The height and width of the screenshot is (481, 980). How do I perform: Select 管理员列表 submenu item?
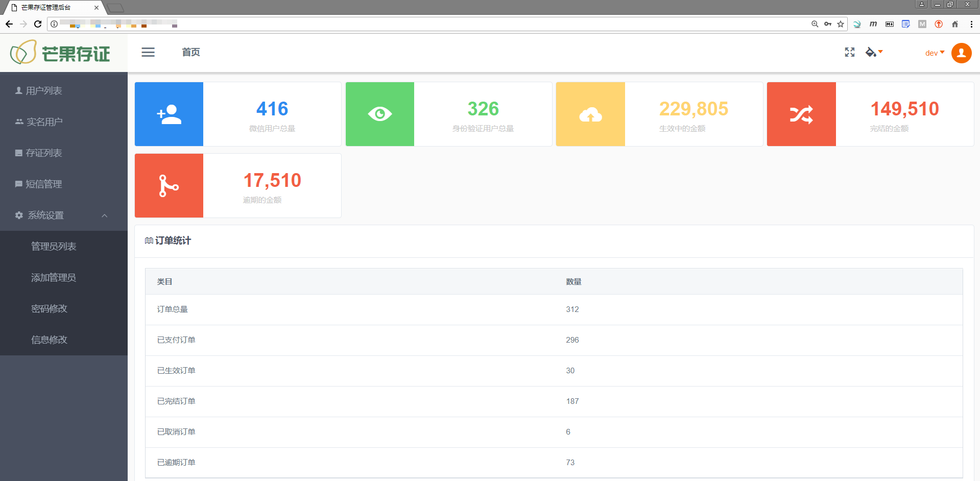point(54,247)
